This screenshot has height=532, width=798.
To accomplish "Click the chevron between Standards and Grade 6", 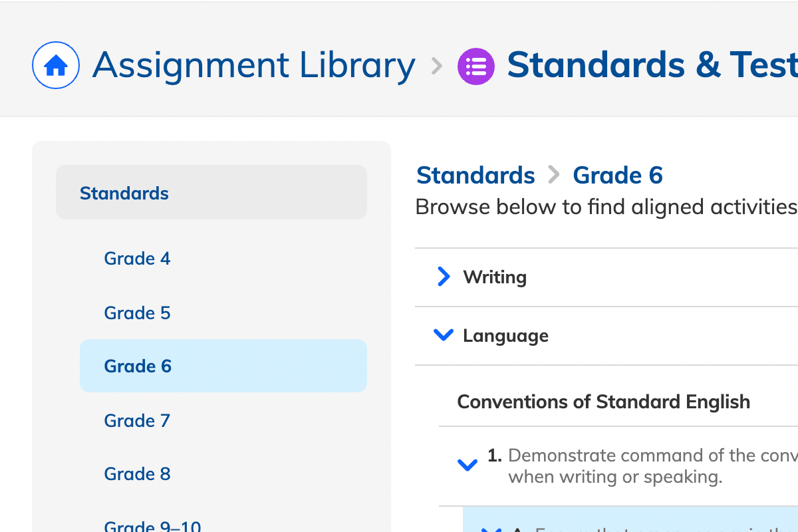I will (x=553, y=175).
